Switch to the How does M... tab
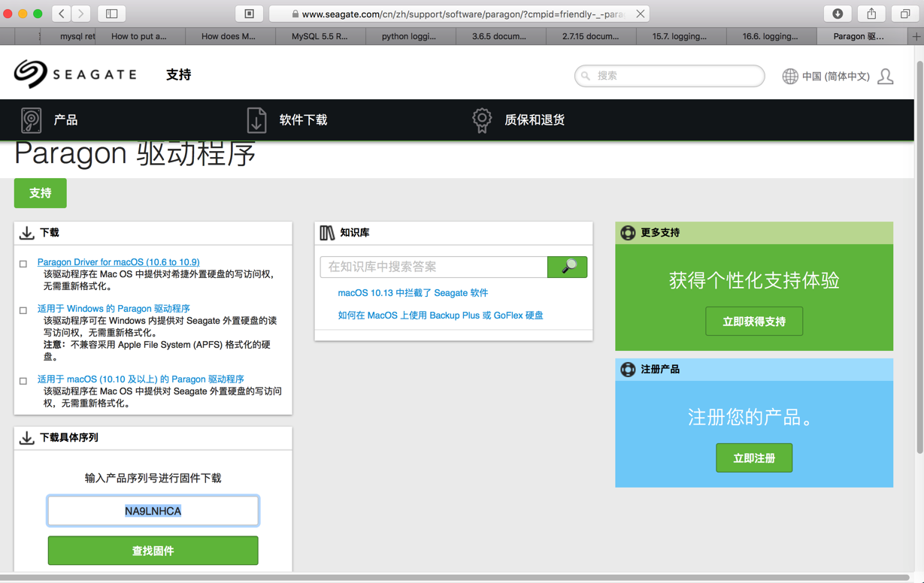Image resolution: width=924 pixels, height=583 pixels. [x=229, y=36]
